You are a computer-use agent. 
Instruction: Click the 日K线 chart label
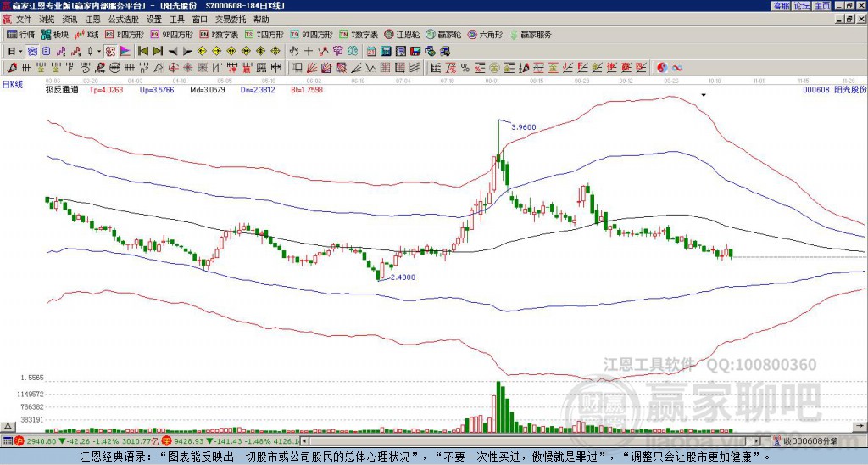click(x=13, y=84)
